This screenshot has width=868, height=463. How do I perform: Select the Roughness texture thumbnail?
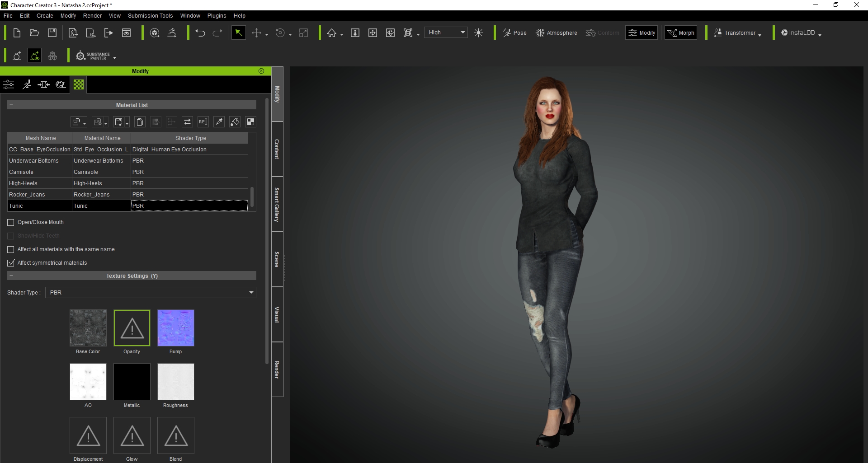tap(176, 382)
